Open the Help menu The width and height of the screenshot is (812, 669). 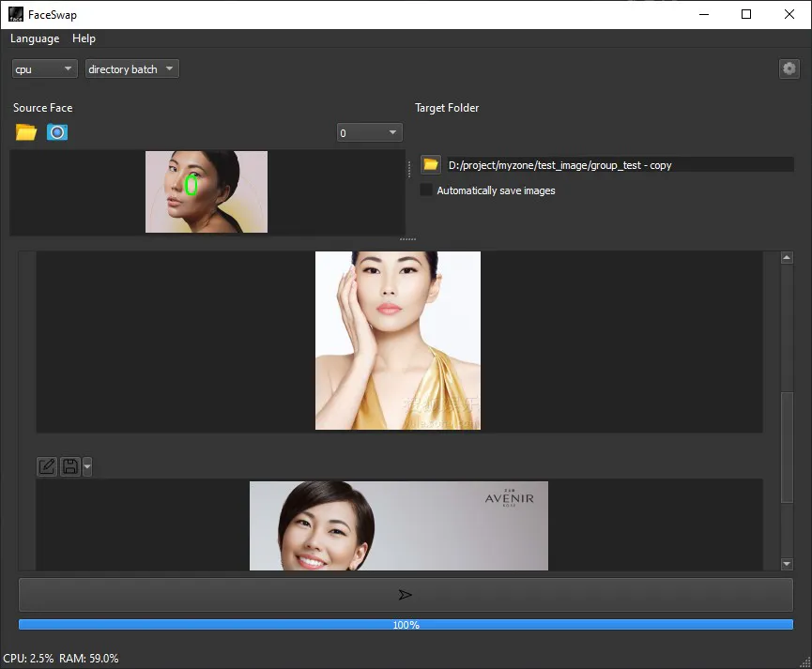point(84,38)
